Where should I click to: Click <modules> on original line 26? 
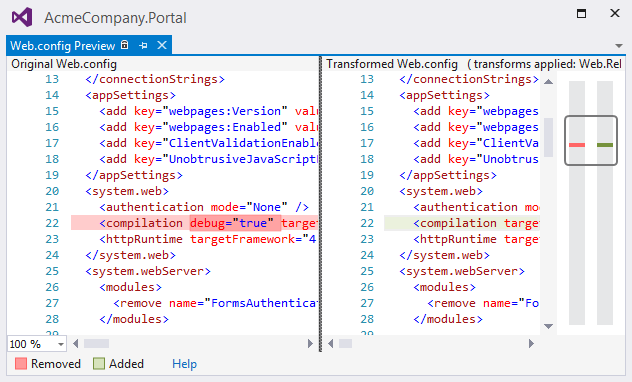[x=130, y=287]
